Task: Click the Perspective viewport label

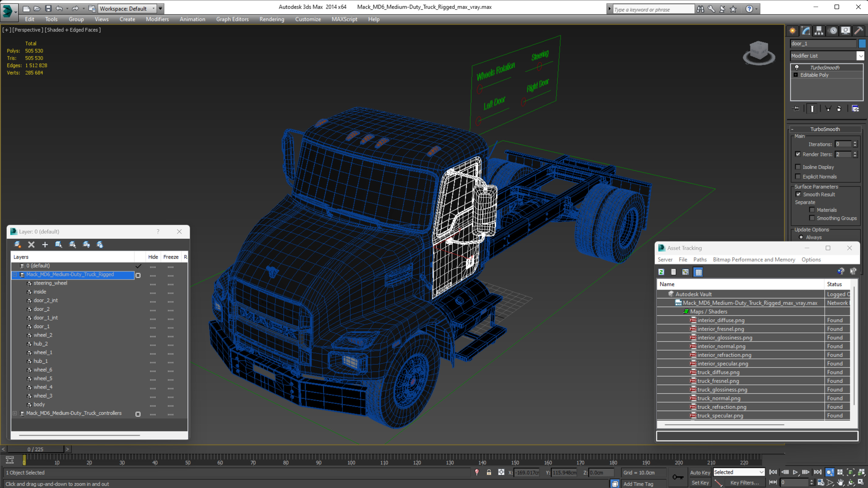Action: click(x=28, y=29)
